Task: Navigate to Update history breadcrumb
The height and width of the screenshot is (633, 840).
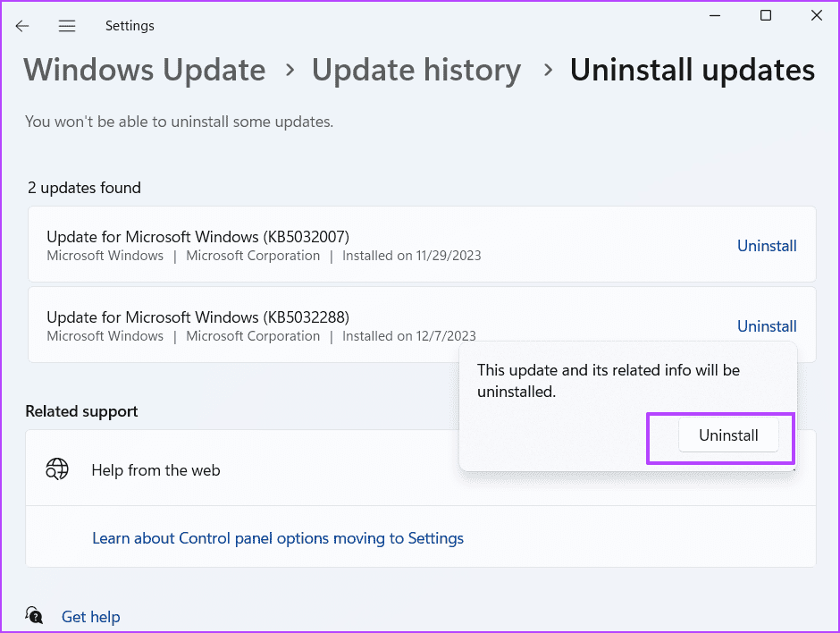Action: point(416,70)
